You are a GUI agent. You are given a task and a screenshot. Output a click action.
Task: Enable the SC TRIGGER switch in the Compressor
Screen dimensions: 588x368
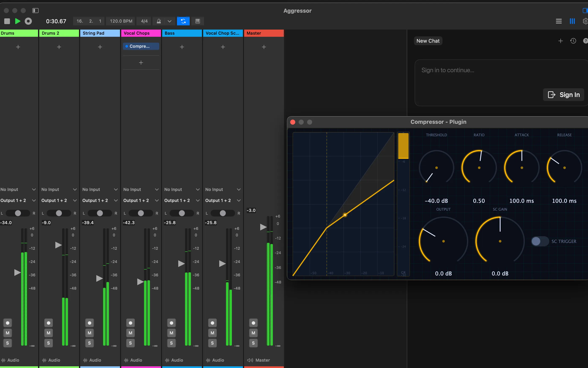(x=540, y=241)
